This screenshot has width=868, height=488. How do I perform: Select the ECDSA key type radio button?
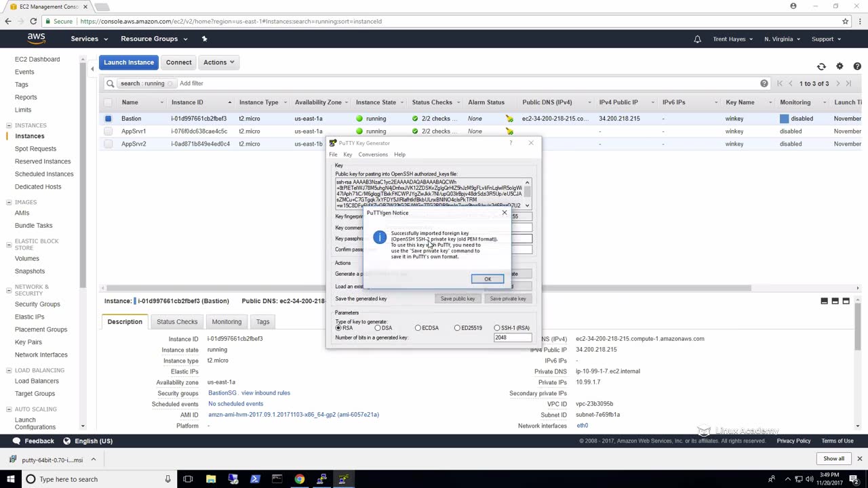(x=418, y=328)
